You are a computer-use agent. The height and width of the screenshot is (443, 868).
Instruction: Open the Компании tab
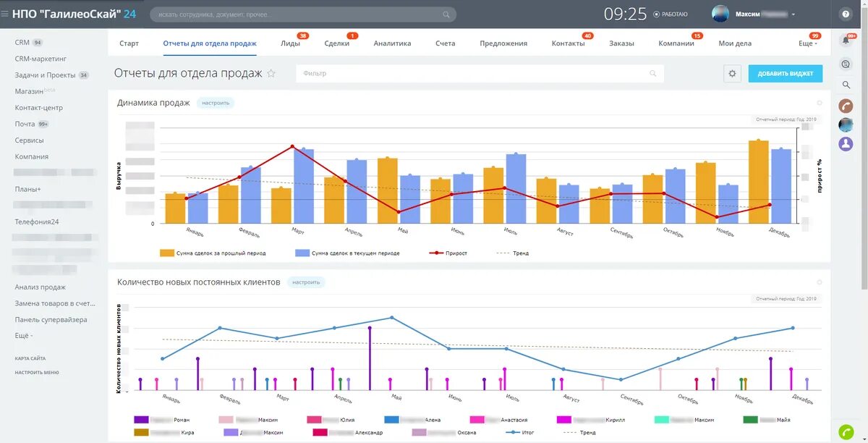tap(676, 43)
